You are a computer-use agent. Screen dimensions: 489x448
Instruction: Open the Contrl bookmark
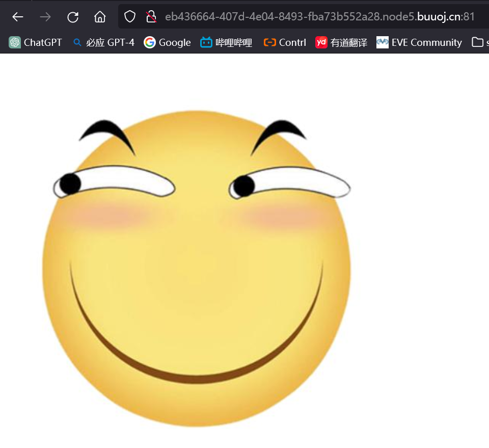[x=285, y=42]
